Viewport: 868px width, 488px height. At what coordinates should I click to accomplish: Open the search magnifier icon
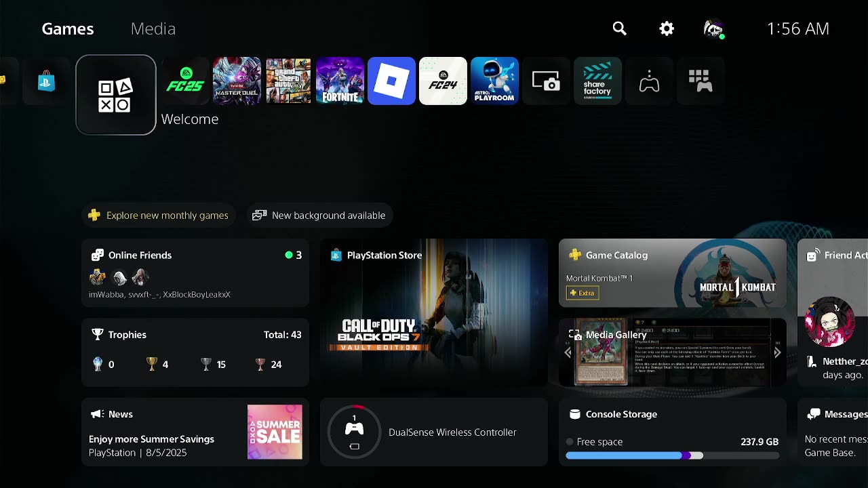619,28
